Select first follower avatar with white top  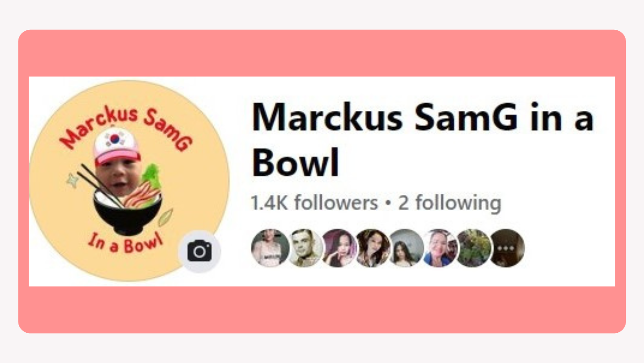pyautogui.click(x=270, y=248)
